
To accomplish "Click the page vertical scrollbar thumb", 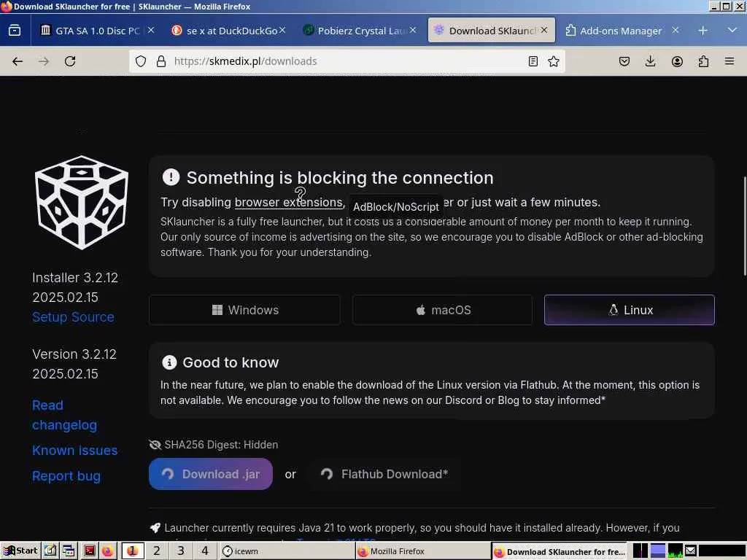I will (x=745, y=226).
